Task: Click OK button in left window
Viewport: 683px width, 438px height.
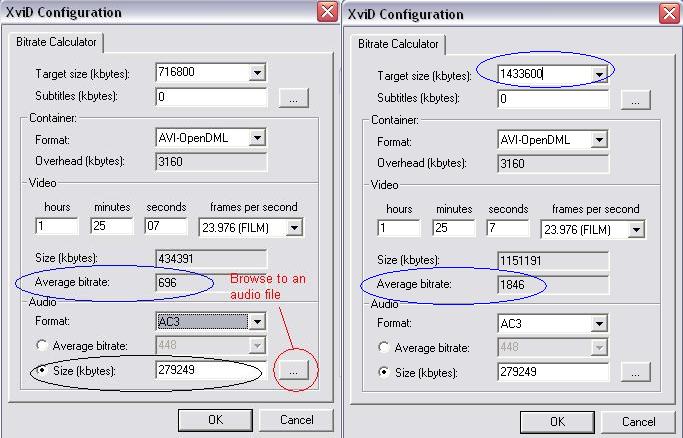Action: (215, 420)
